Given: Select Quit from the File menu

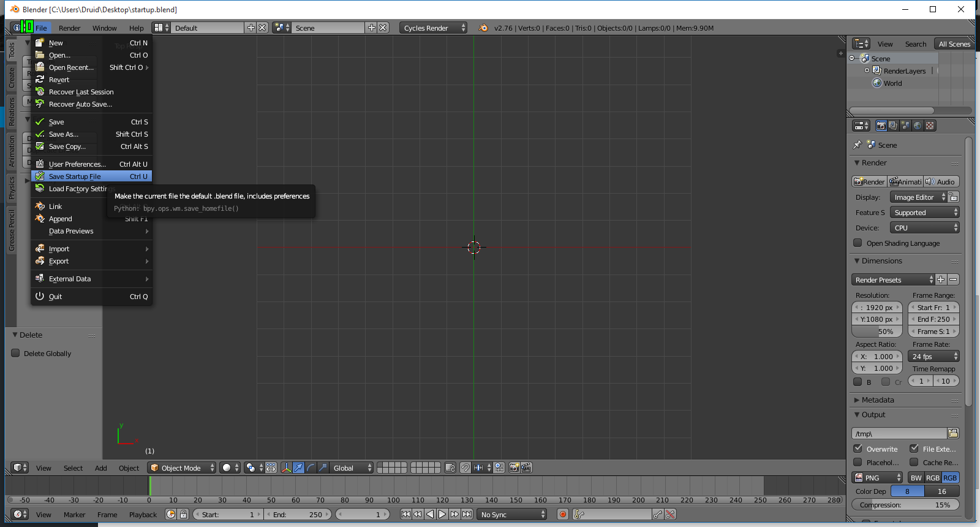Looking at the screenshot, I should pos(91,296).
